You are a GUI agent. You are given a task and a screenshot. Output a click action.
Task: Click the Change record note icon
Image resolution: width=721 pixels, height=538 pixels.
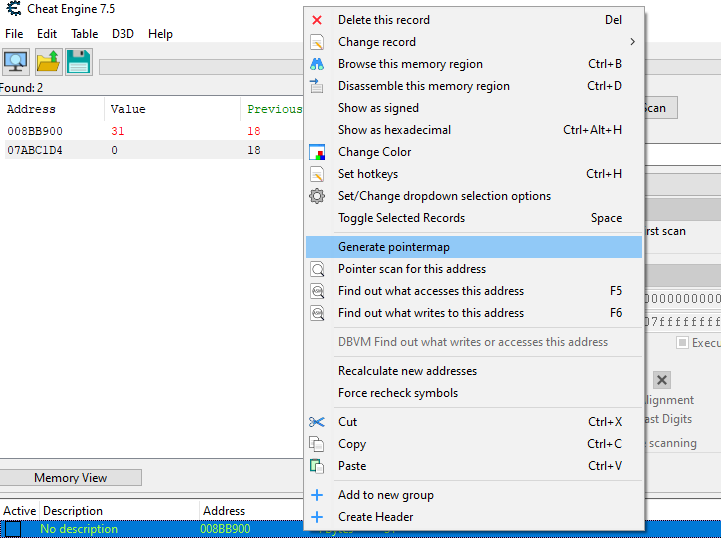pyautogui.click(x=317, y=42)
